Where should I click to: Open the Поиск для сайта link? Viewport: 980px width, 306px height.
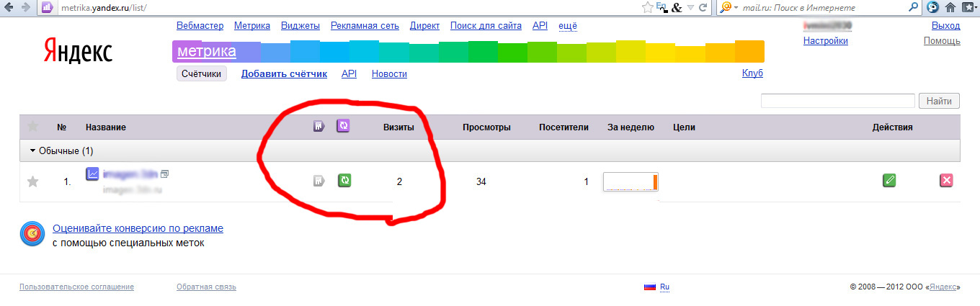pos(486,26)
